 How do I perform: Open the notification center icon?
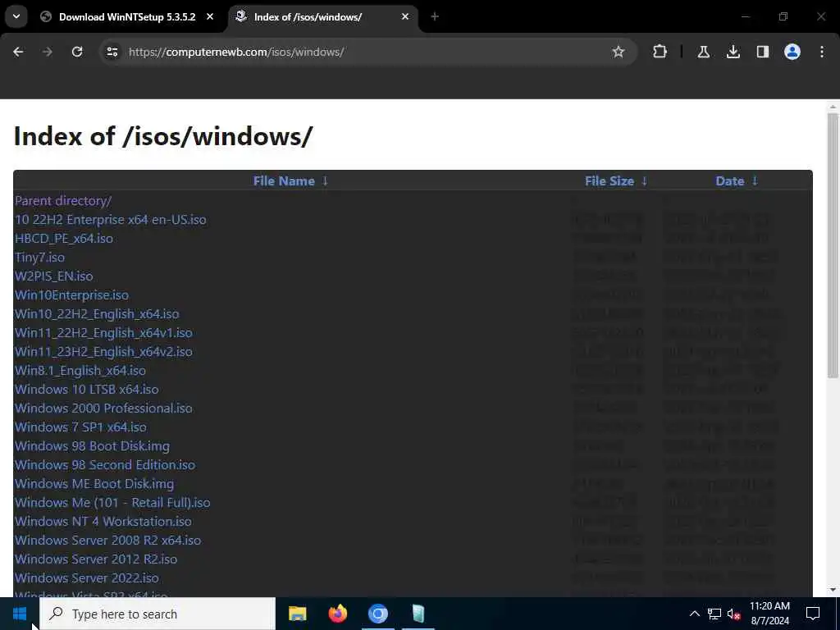pos(813,614)
